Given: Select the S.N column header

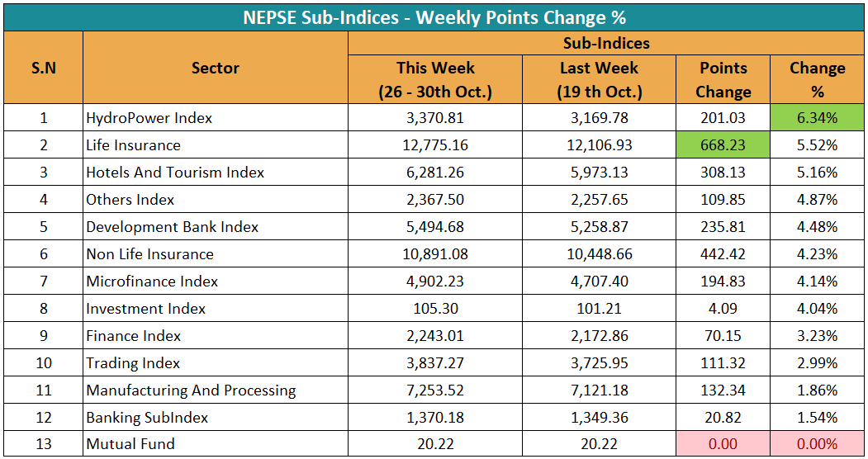Looking at the screenshot, I should 43,68.
